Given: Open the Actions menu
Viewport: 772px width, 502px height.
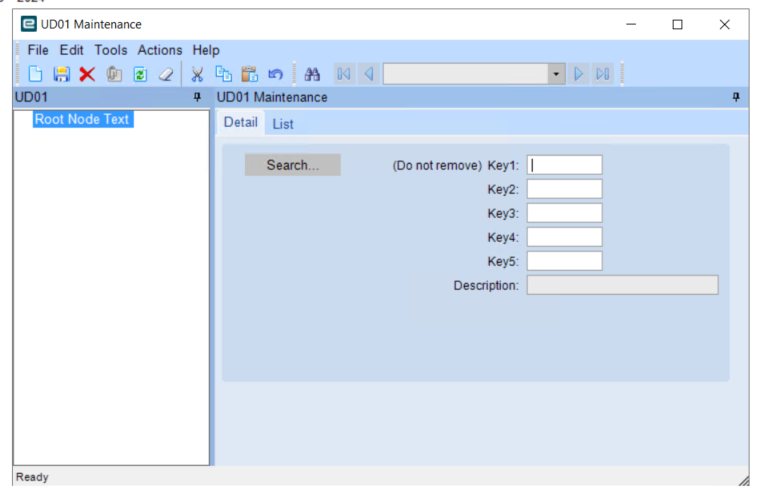Looking at the screenshot, I should (160, 50).
